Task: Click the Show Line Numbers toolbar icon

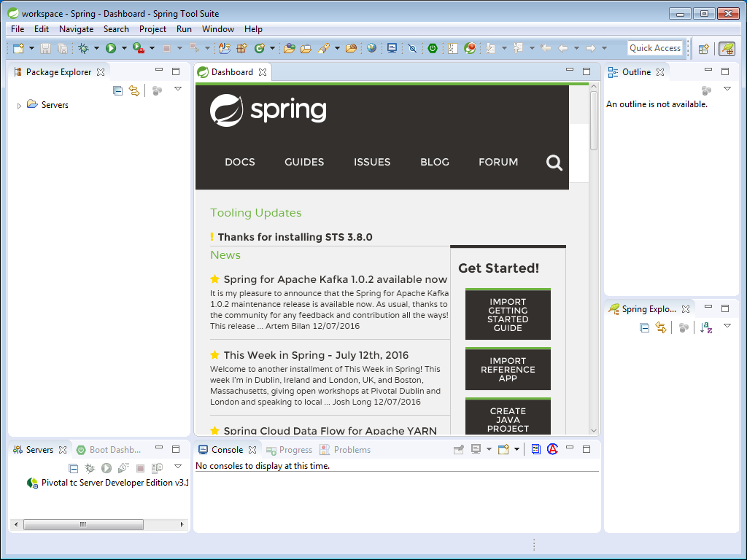Action: pyautogui.click(x=452, y=48)
